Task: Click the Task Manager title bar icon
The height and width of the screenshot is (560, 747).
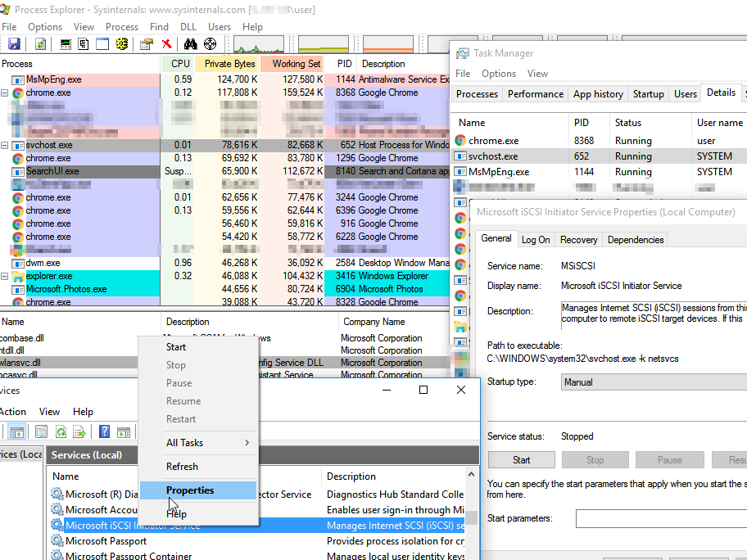Action: click(462, 53)
